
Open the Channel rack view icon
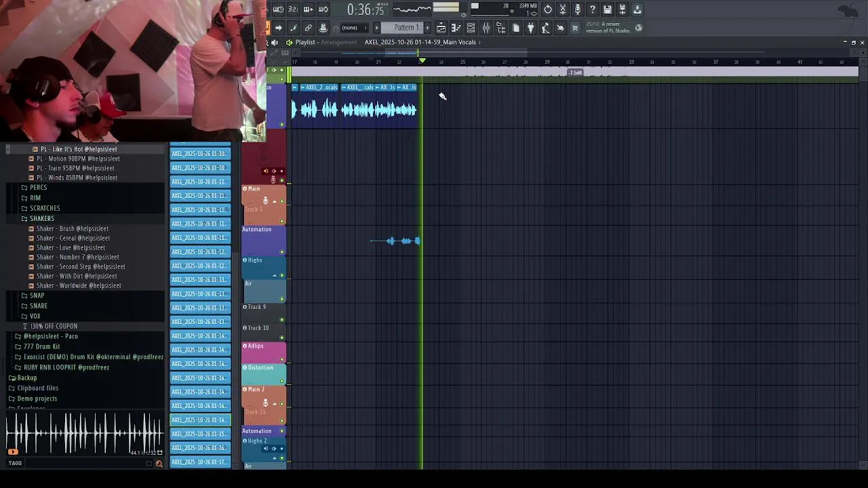(471, 28)
